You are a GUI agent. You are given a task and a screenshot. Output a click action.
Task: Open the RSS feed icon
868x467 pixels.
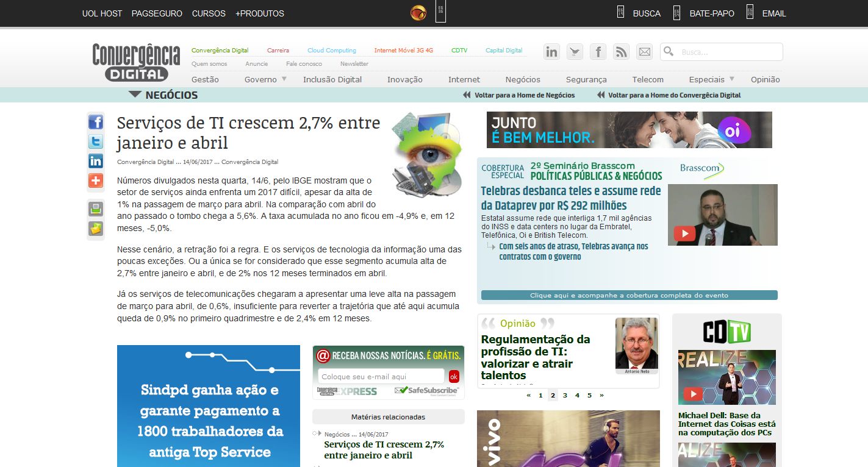[x=622, y=52]
